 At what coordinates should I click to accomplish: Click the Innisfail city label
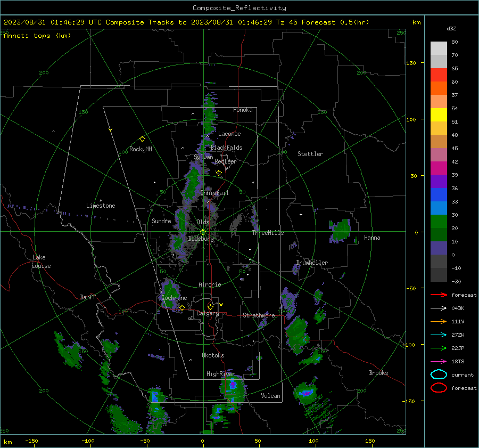click(x=214, y=193)
